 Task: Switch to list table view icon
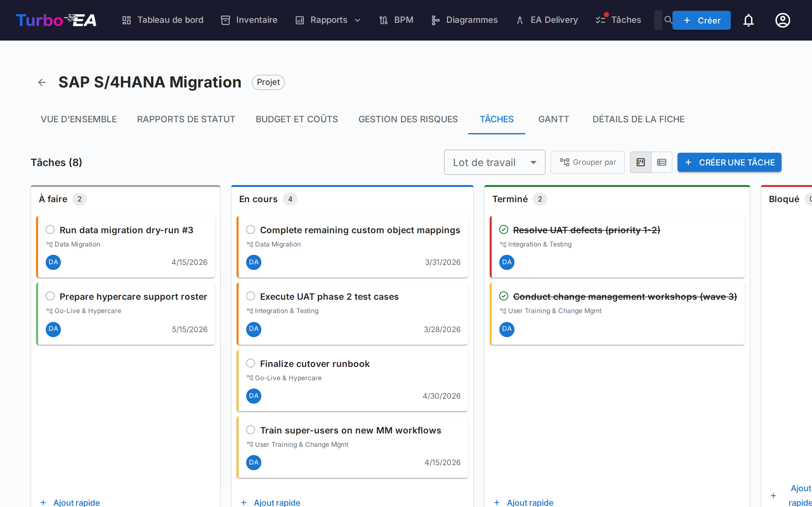661,162
